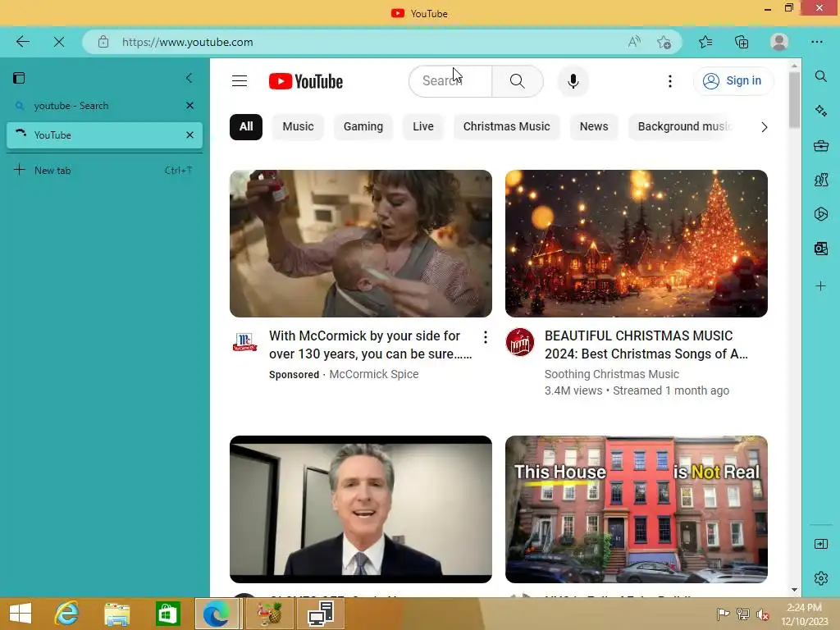Screen dimensions: 840x630
Task: Open Microsoft Store from the taskbar
Action: click(x=167, y=614)
